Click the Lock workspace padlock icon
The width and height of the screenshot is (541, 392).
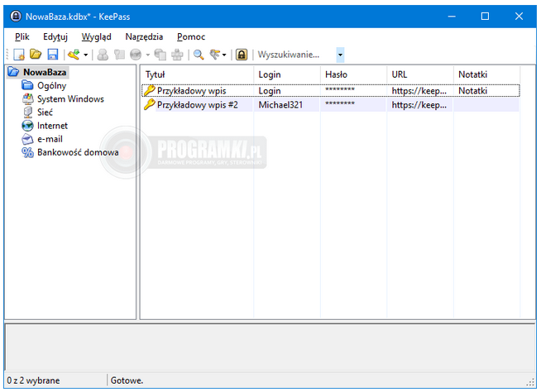242,55
